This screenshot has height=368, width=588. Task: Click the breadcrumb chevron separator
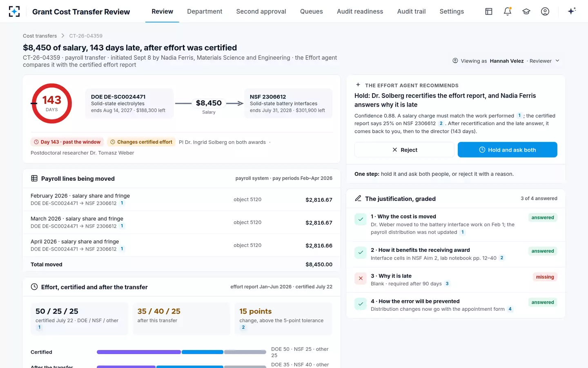pyautogui.click(x=63, y=36)
